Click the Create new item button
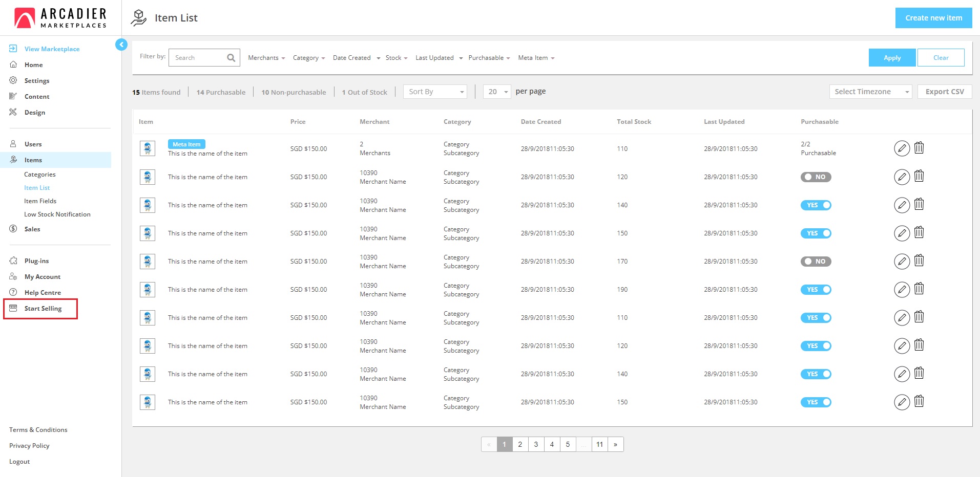 point(933,18)
